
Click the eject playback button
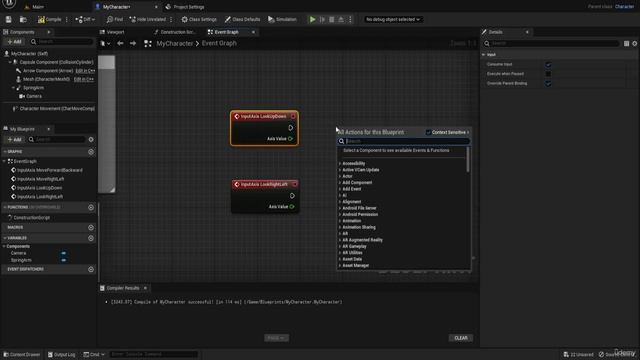pyautogui.click(x=341, y=19)
